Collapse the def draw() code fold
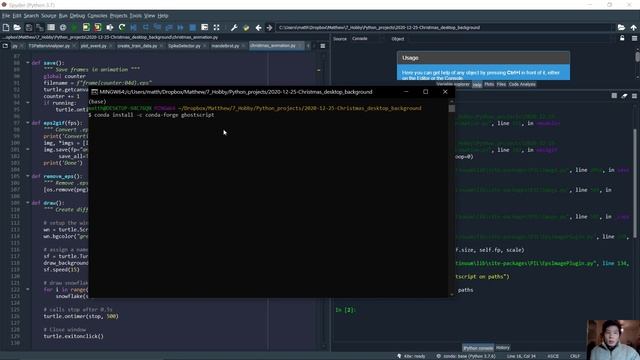The width and height of the screenshot is (640, 360). tap(28, 202)
